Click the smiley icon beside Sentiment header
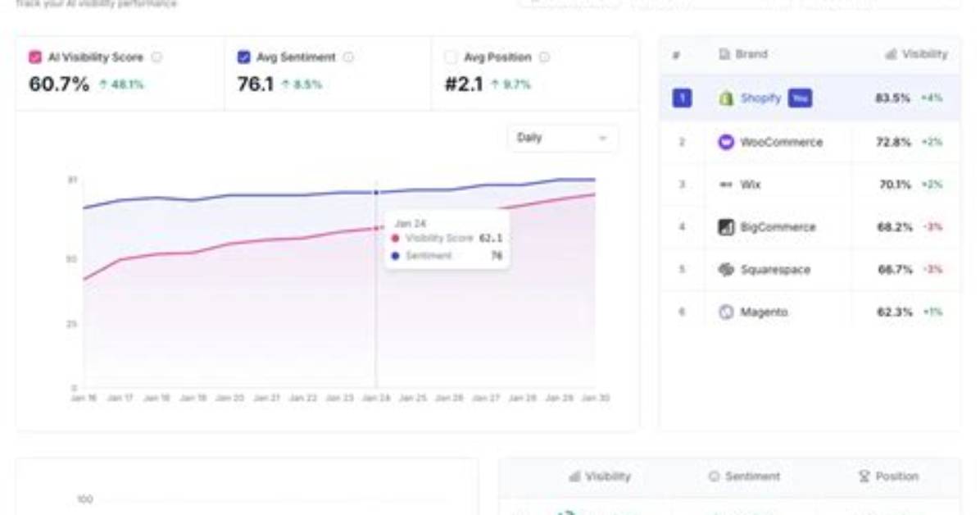 coord(714,476)
